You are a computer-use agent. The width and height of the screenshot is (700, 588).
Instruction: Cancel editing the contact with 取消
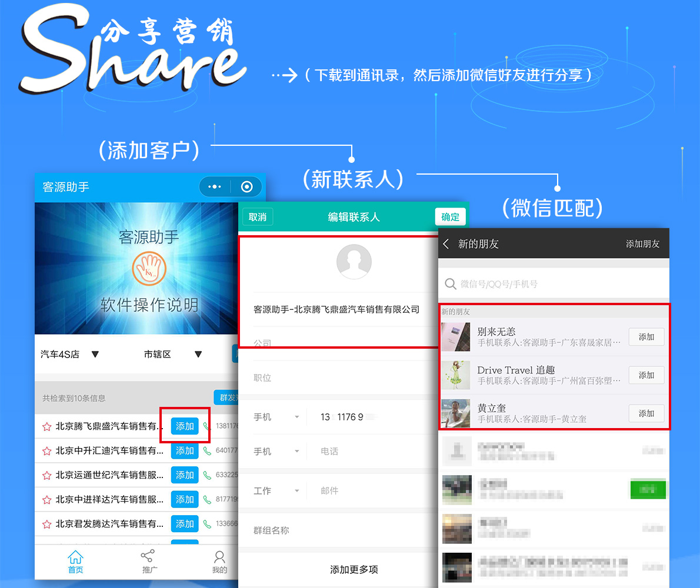(258, 217)
